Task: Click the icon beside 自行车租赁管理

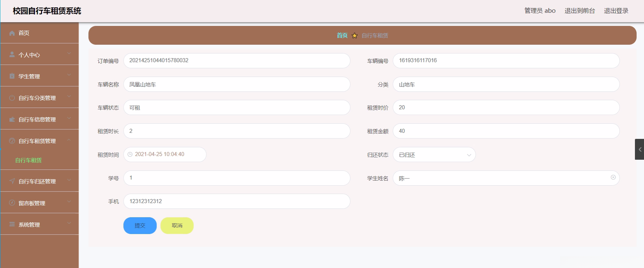Action: point(12,141)
